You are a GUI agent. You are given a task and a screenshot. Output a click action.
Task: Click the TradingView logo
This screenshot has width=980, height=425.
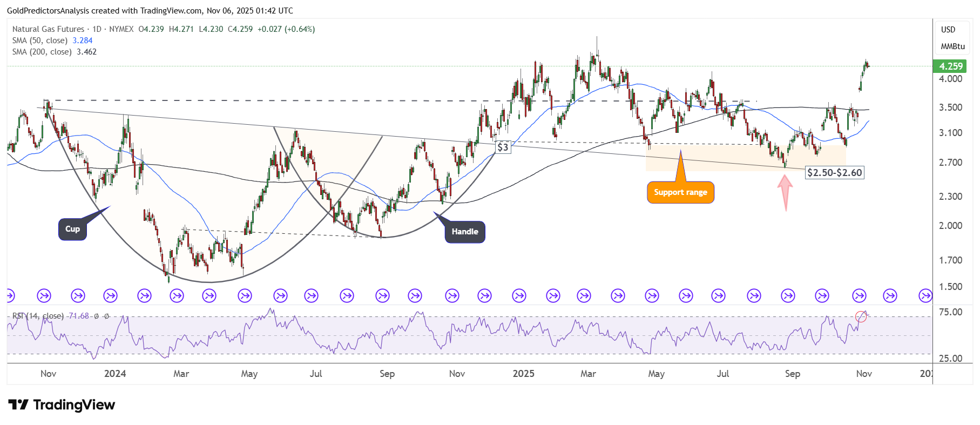point(62,405)
